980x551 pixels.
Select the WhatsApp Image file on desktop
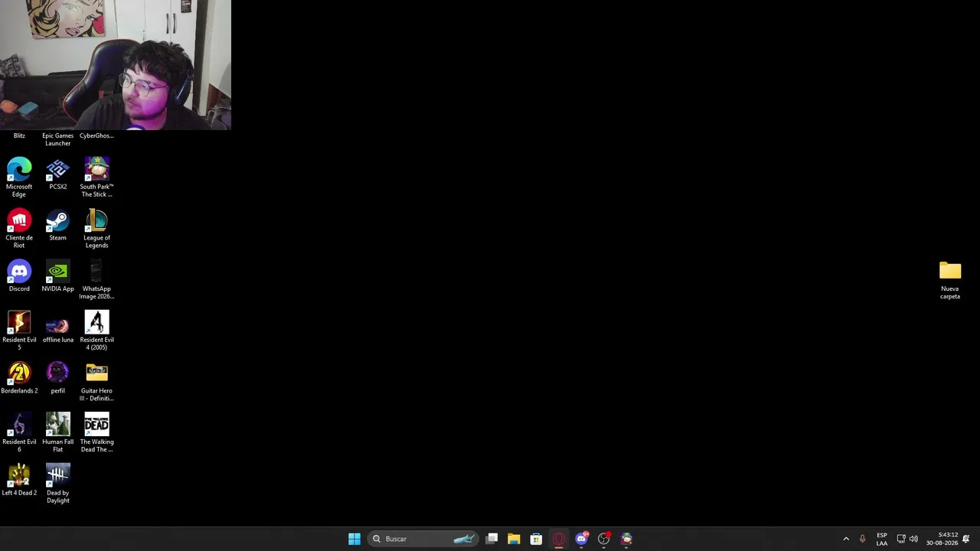[96, 279]
